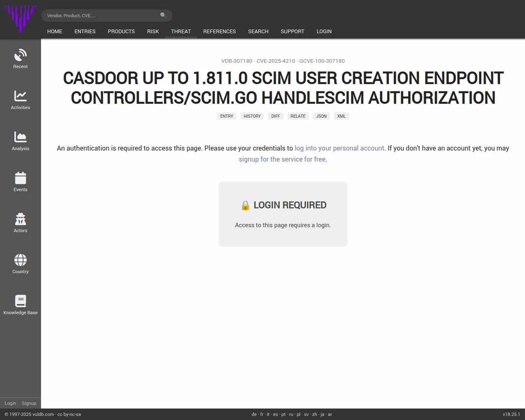Open the cc by-nc-sa license link
Screen dimensions: 525x420
tap(69, 414)
